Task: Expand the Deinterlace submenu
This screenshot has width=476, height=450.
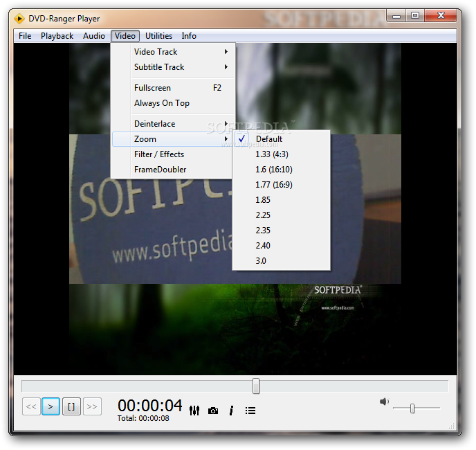Action: (x=173, y=124)
